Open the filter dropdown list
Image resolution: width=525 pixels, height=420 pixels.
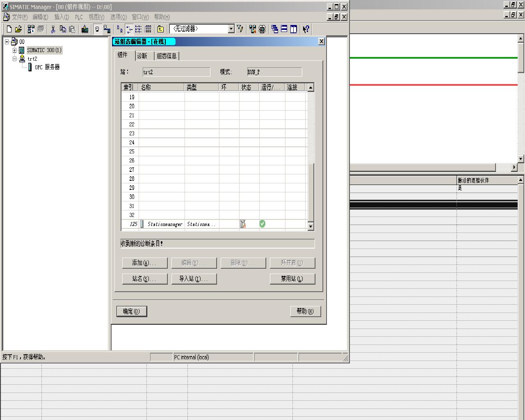coord(231,29)
